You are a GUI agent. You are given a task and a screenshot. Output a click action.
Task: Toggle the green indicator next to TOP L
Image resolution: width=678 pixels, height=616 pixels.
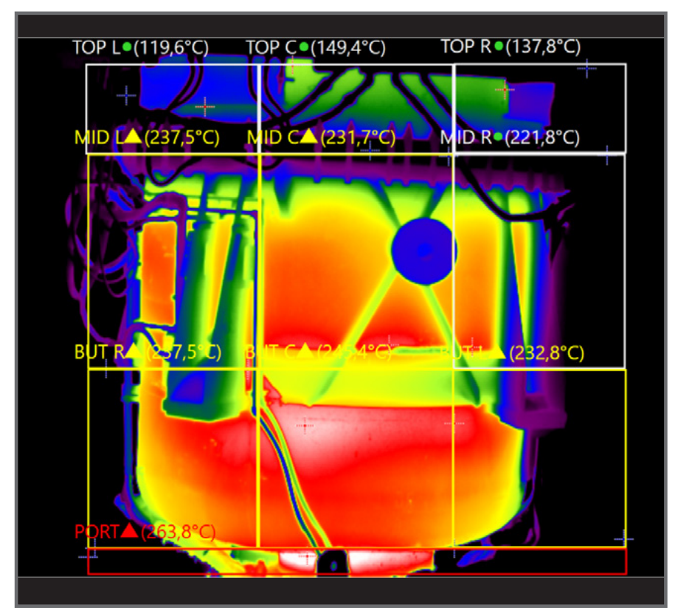coord(128,46)
